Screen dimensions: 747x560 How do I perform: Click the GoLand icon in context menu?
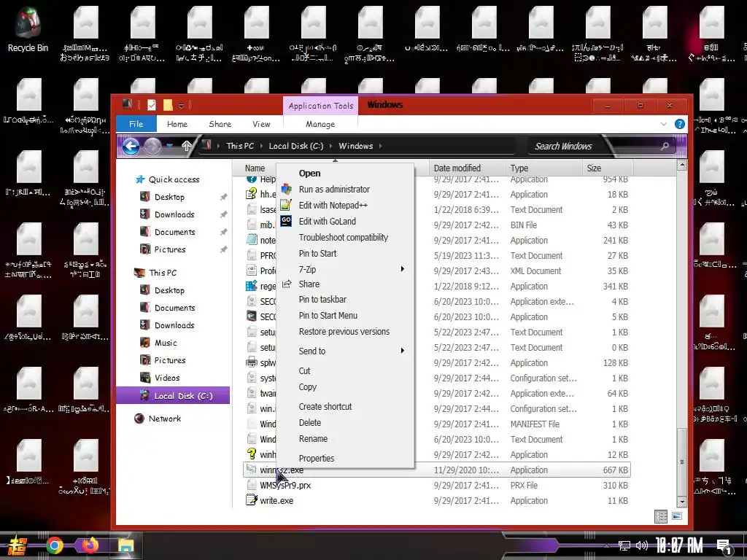pyautogui.click(x=286, y=221)
